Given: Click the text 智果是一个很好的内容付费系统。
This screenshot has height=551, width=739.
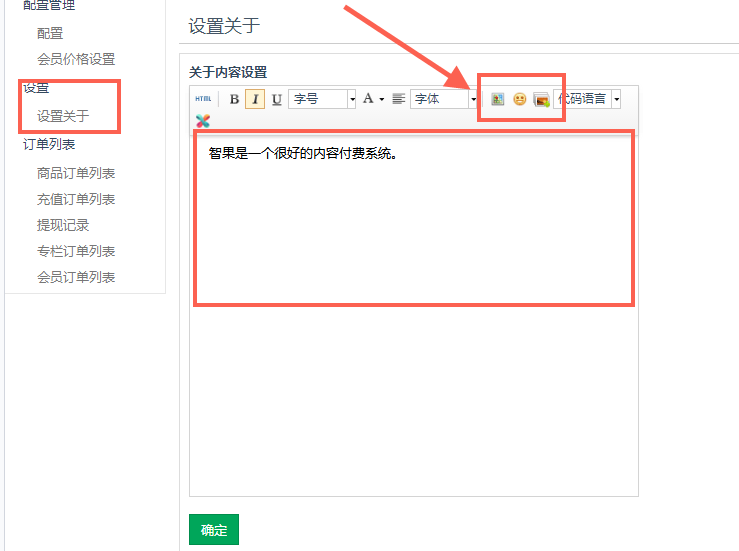Looking at the screenshot, I should pos(303,153).
